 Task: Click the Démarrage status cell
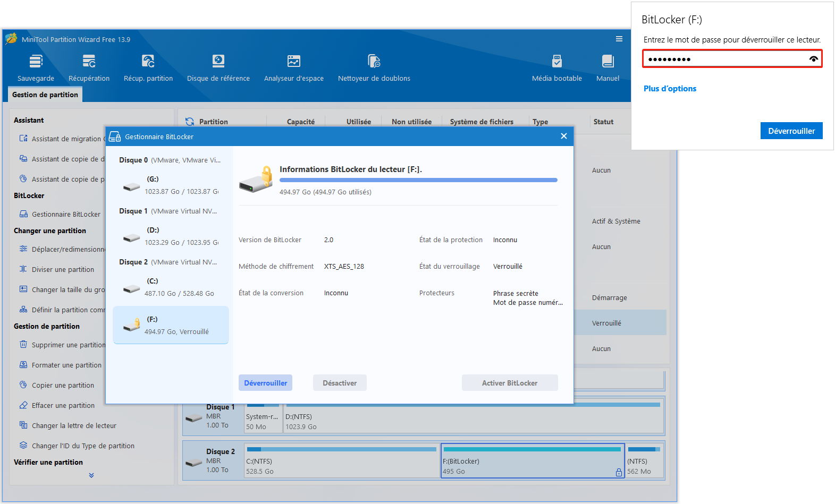point(609,298)
